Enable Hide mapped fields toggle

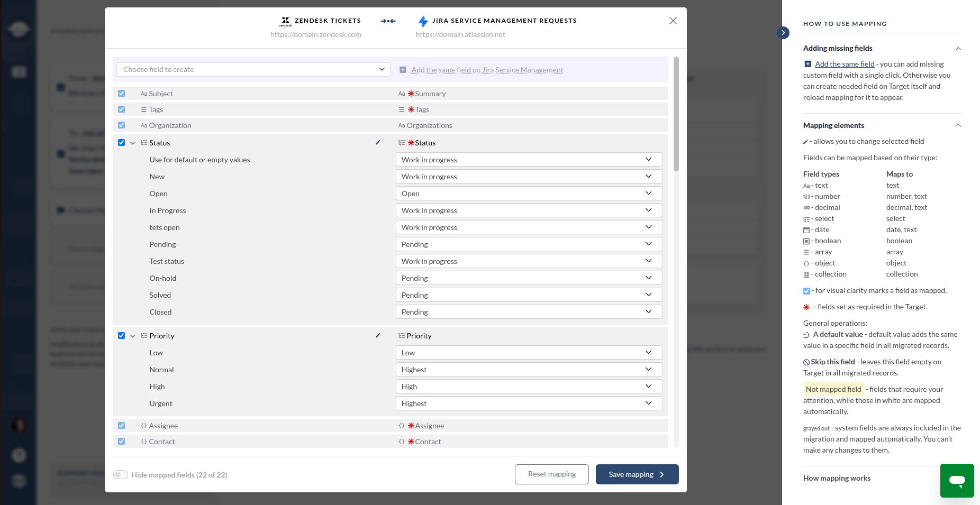tap(121, 474)
